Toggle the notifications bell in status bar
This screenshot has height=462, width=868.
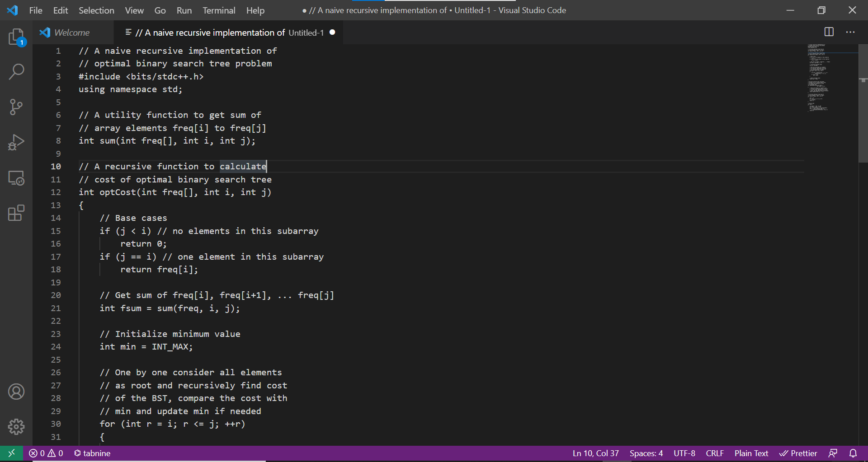click(x=853, y=453)
